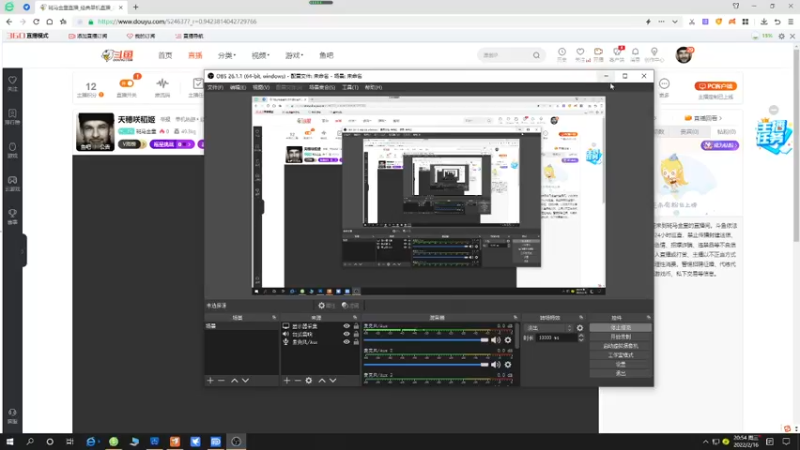Lock the 麦克风/Aux source in sources list
Image resolution: width=800 pixels, height=450 pixels.
click(x=356, y=342)
